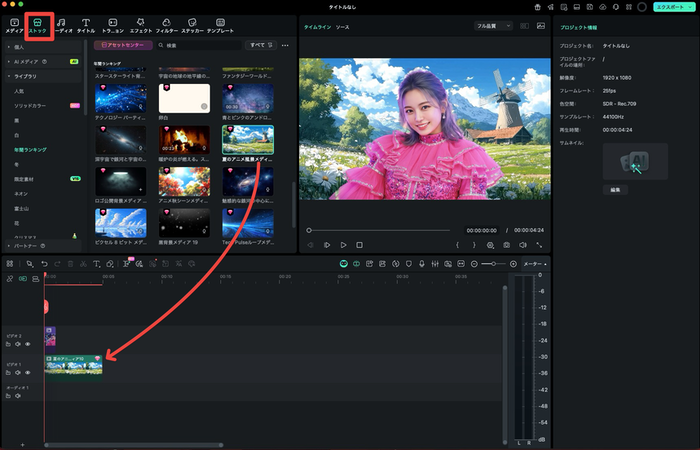Click the stop button in preview

(359, 244)
